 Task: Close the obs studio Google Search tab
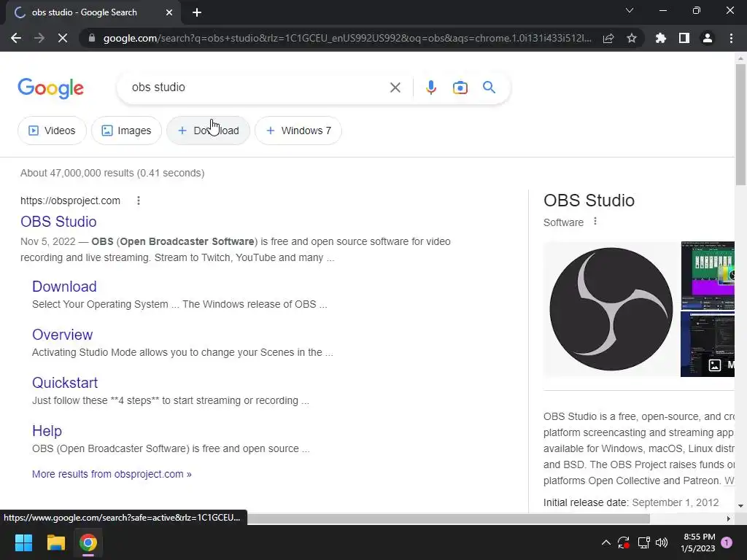point(169,12)
